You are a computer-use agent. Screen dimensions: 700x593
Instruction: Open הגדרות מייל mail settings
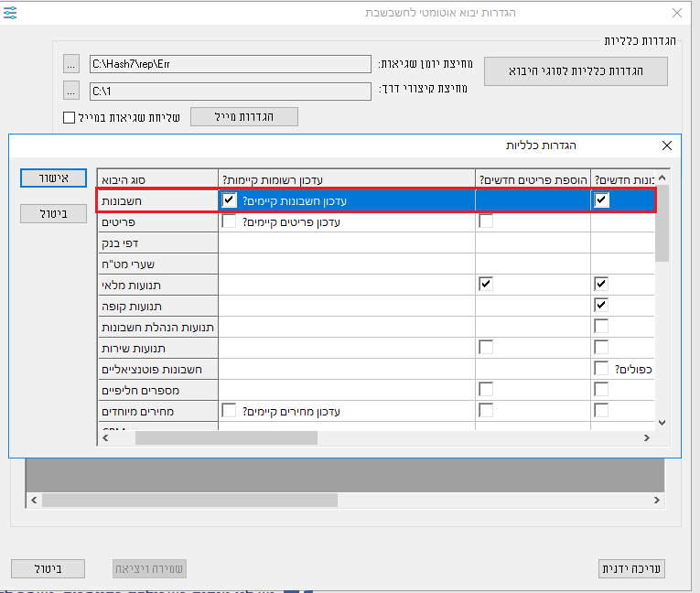coord(244,116)
